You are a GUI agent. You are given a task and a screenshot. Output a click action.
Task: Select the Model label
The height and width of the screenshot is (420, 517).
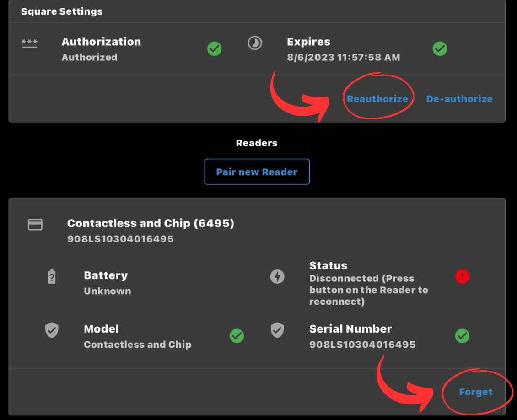coord(101,329)
